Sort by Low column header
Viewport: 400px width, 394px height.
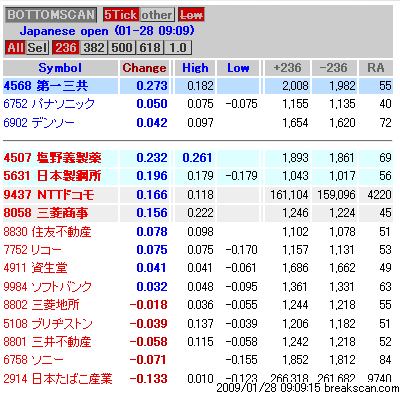click(238, 68)
